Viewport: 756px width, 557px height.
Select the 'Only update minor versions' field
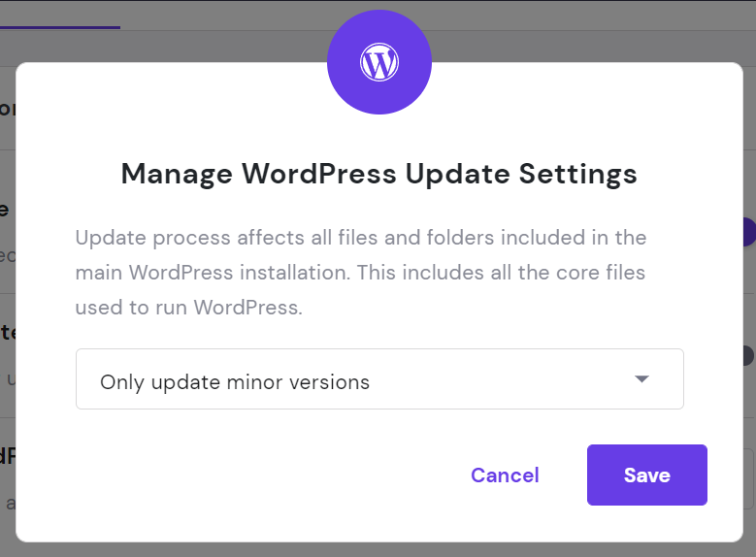click(x=379, y=379)
